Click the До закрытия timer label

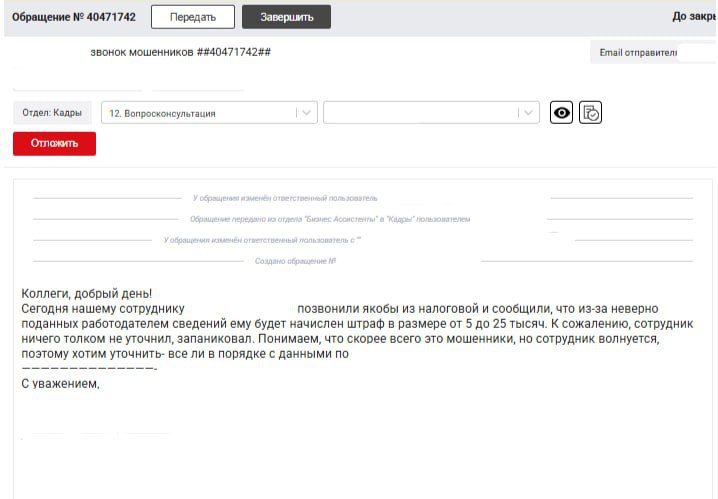click(x=694, y=16)
